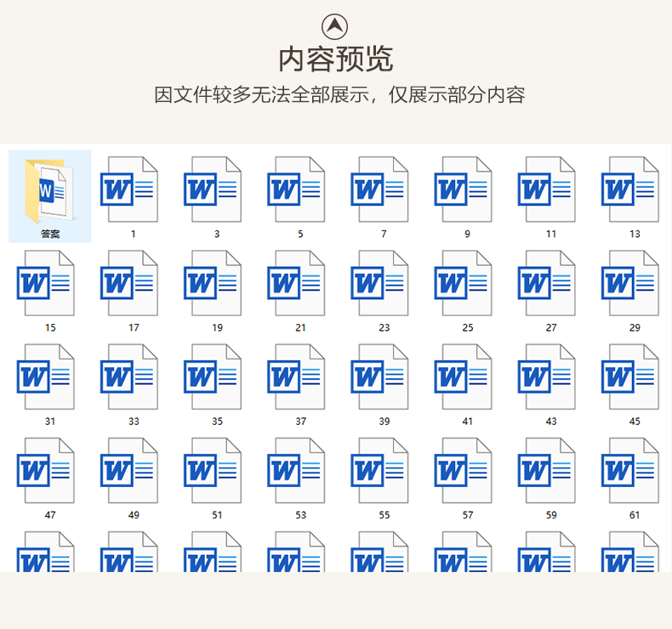Image resolution: width=672 pixels, height=629 pixels.
Task: Click the Word file icon labeled 29
Action: click(630, 283)
